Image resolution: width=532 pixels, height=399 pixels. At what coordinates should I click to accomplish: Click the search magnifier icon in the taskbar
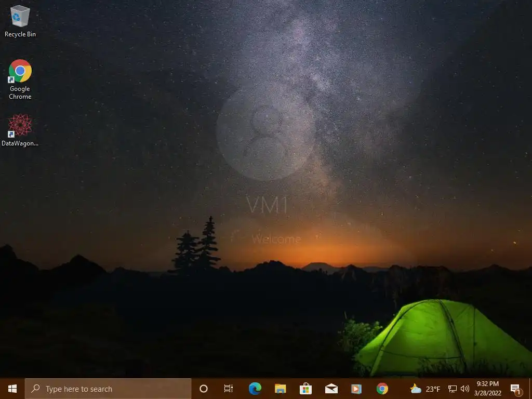click(35, 389)
